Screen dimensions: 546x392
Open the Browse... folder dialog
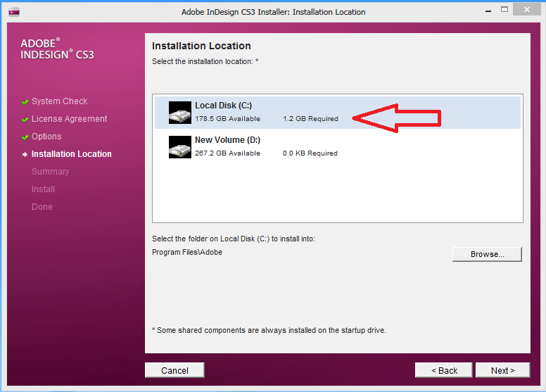pyautogui.click(x=487, y=254)
